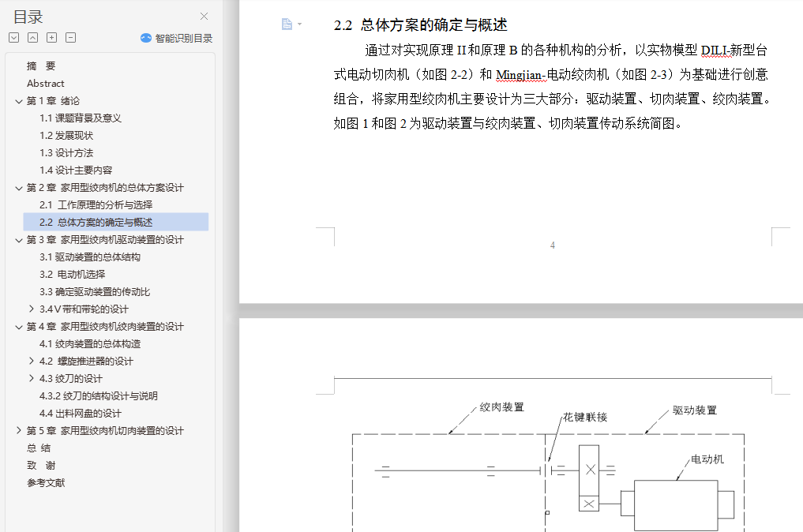This screenshot has height=532, width=803.
Task: Click the underlined word DILI in paragraph
Action: pos(714,51)
